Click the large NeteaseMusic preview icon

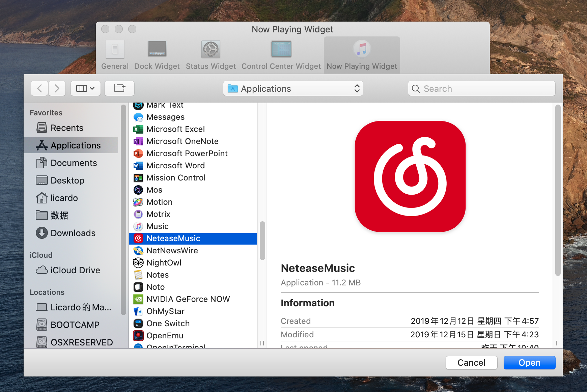pyautogui.click(x=410, y=176)
